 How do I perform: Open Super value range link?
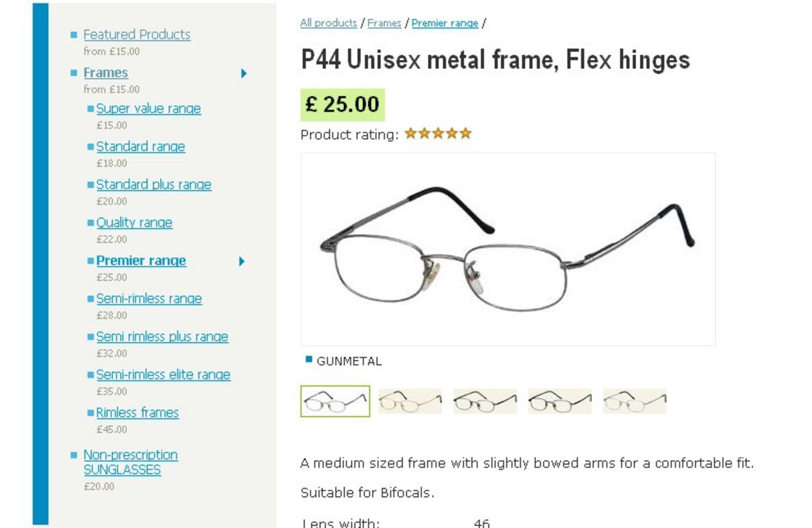click(148, 109)
